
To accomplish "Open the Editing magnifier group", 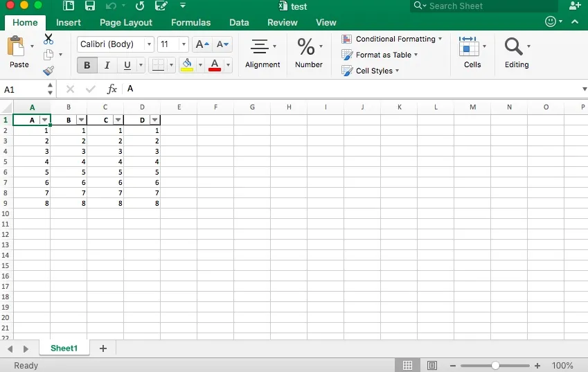I will 517,53.
